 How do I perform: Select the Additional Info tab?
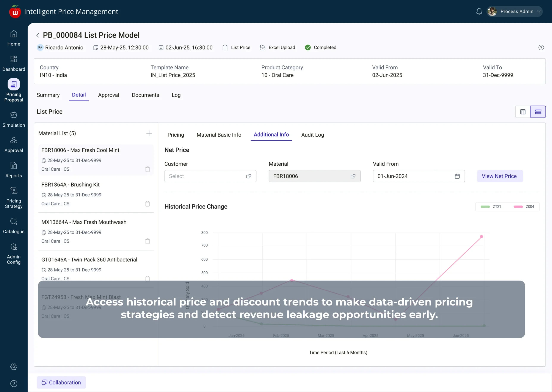coord(271,135)
